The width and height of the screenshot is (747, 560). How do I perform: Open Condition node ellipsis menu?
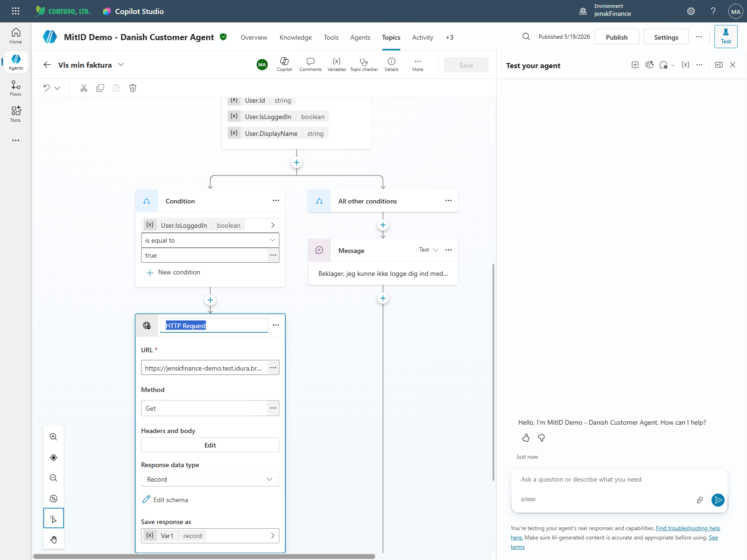(276, 201)
